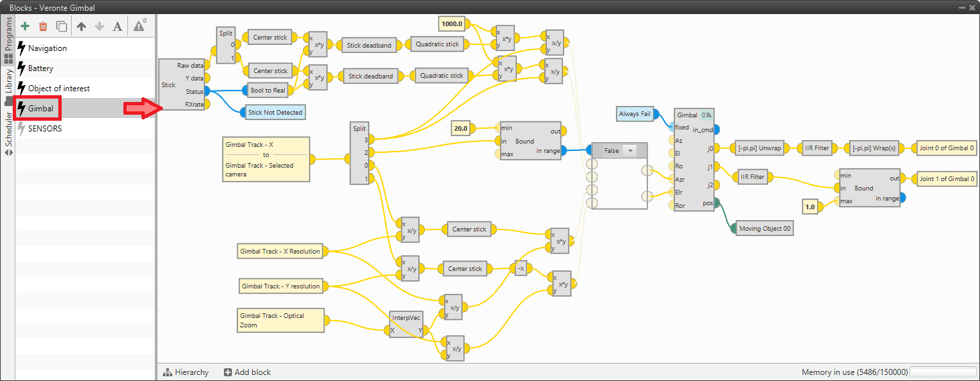The image size is (980, 381).
Task: Click the lightning icon beside SENSORS
Action: click(22, 128)
